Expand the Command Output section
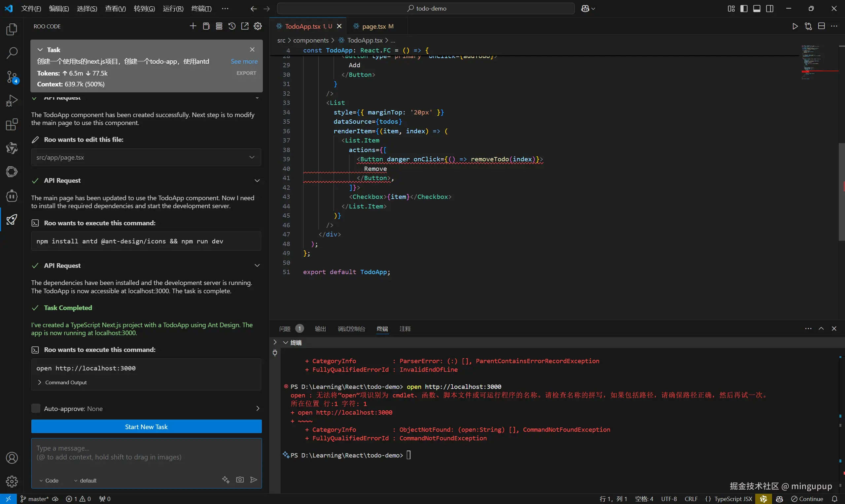Image resolution: width=845 pixels, height=504 pixels. tap(63, 382)
